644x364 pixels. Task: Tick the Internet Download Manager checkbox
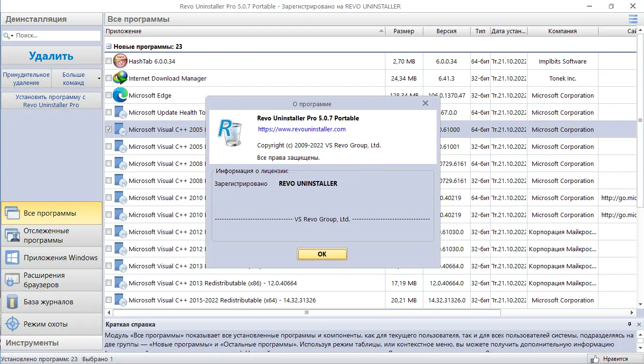point(109,78)
